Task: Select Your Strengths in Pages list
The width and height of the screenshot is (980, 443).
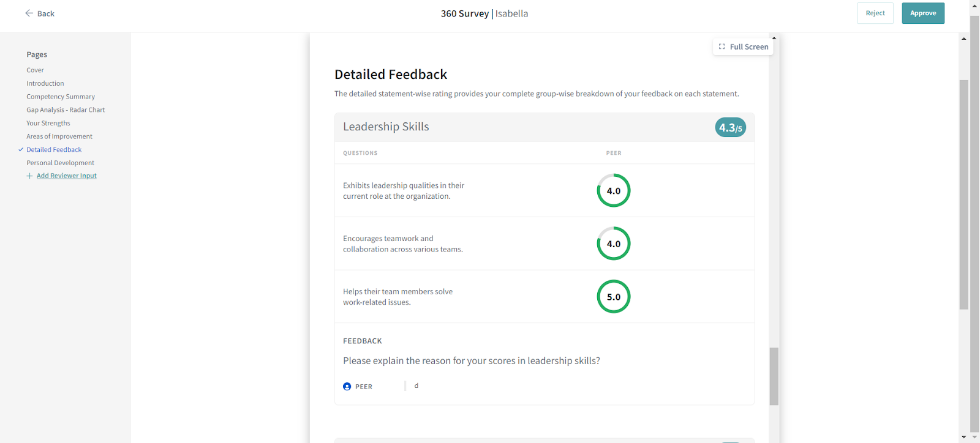Action: click(48, 123)
